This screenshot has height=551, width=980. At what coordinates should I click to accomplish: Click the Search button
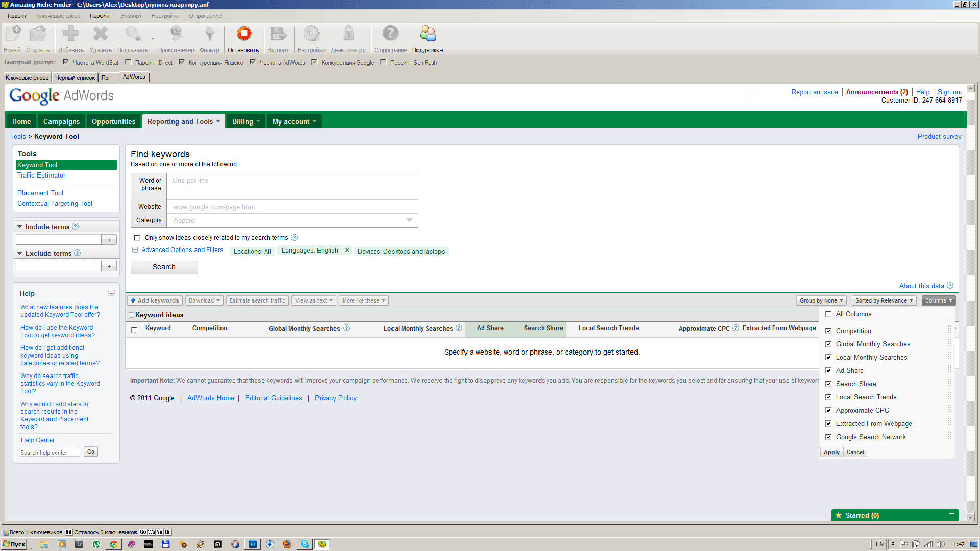pyautogui.click(x=164, y=267)
